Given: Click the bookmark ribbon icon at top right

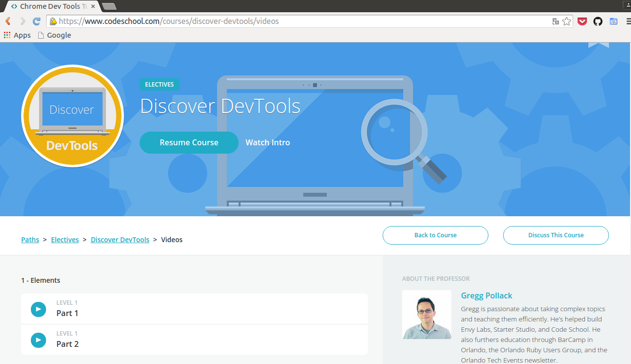Looking at the screenshot, I should (599, 45).
